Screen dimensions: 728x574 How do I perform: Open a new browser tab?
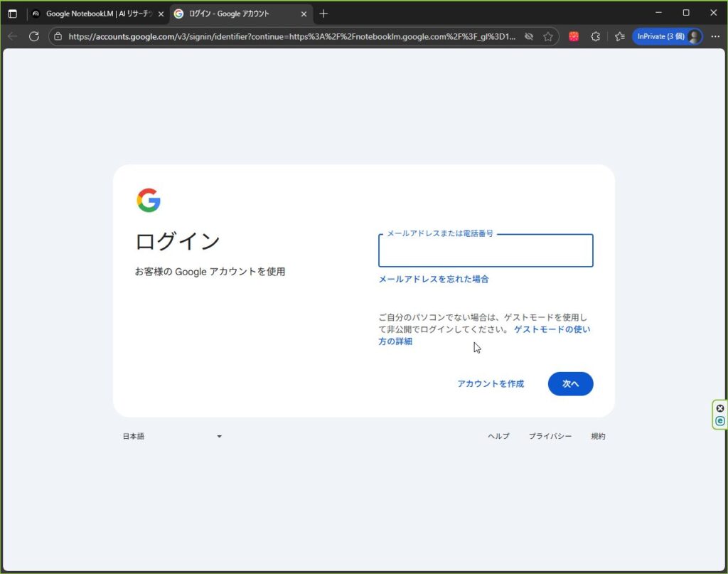click(323, 14)
